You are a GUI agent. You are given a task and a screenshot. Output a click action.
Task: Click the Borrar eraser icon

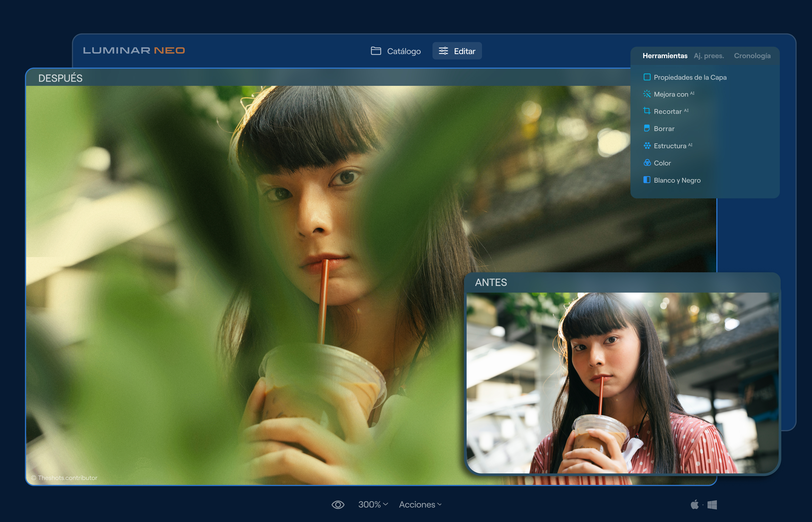point(647,128)
